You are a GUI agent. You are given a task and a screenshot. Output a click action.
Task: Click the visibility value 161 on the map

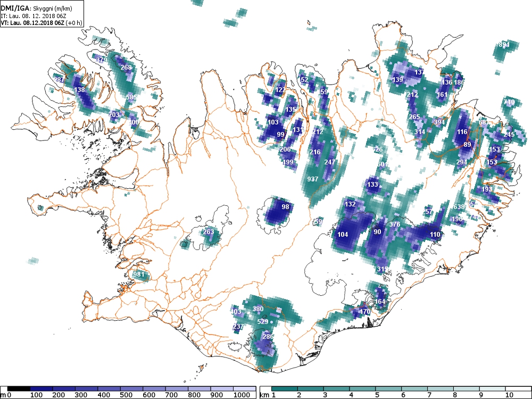point(442,94)
